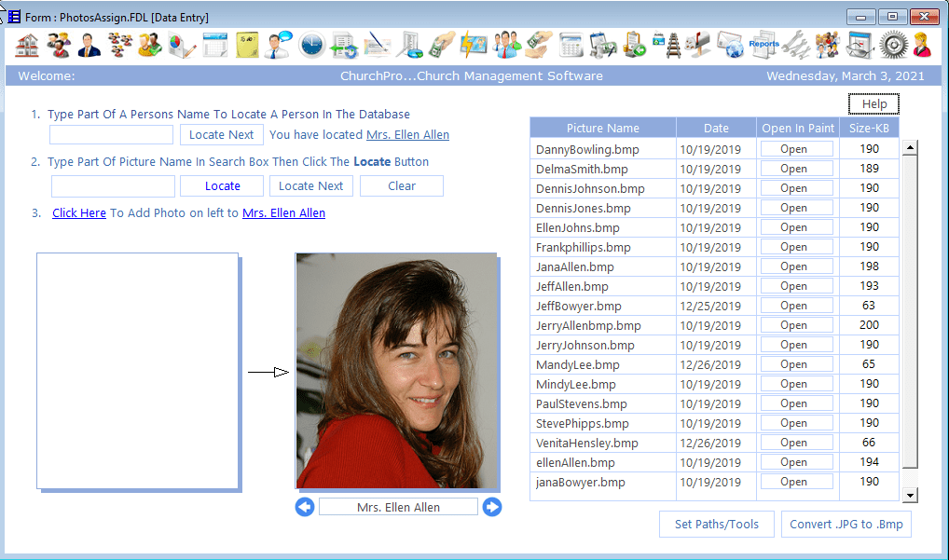Screen dimensions: 949x560
Task: Follow the located Mrs. Ellen Allen link
Action: click(408, 135)
